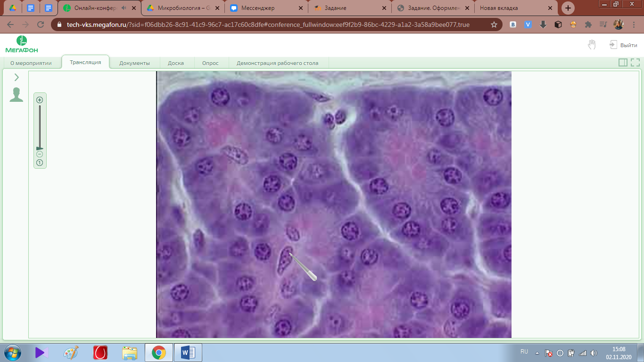This screenshot has height=362, width=644.
Task: Open the Chrome profile avatar
Action: point(618,25)
